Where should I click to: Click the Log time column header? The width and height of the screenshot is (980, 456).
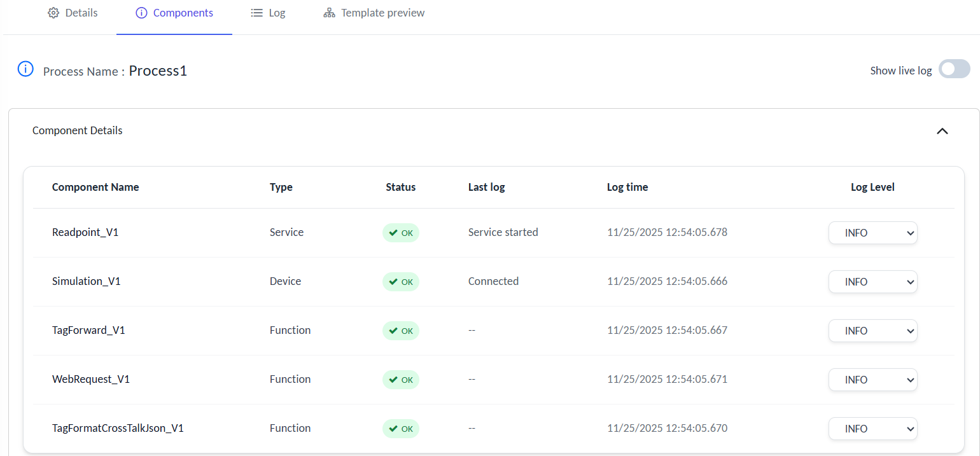[627, 187]
